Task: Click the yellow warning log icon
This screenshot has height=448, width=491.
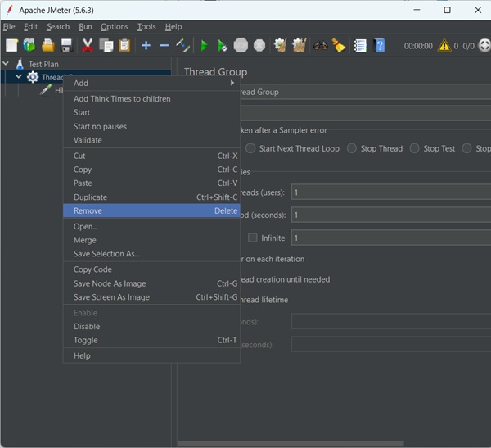Action: 445,46
